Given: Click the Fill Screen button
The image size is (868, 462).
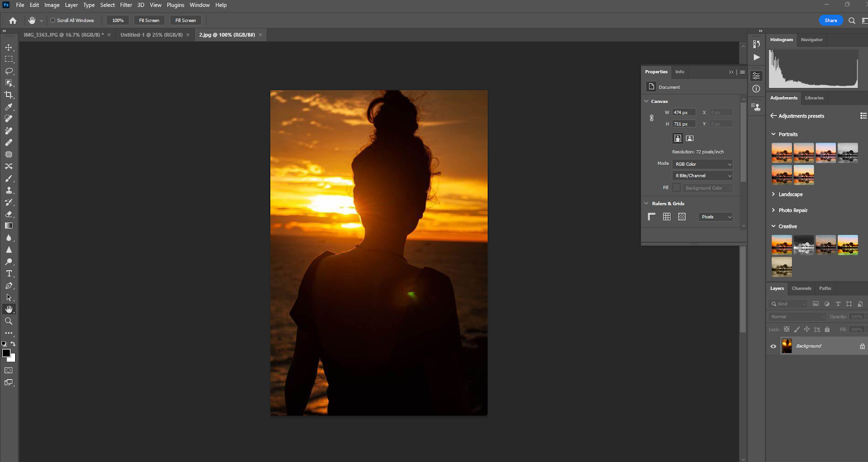Looking at the screenshot, I should tap(186, 21).
